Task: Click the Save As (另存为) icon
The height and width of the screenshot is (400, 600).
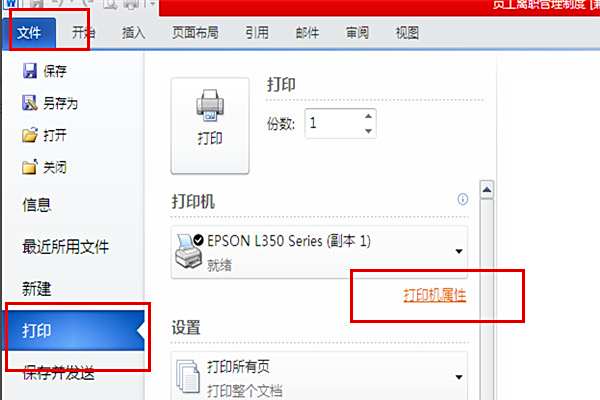Action: point(29,103)
